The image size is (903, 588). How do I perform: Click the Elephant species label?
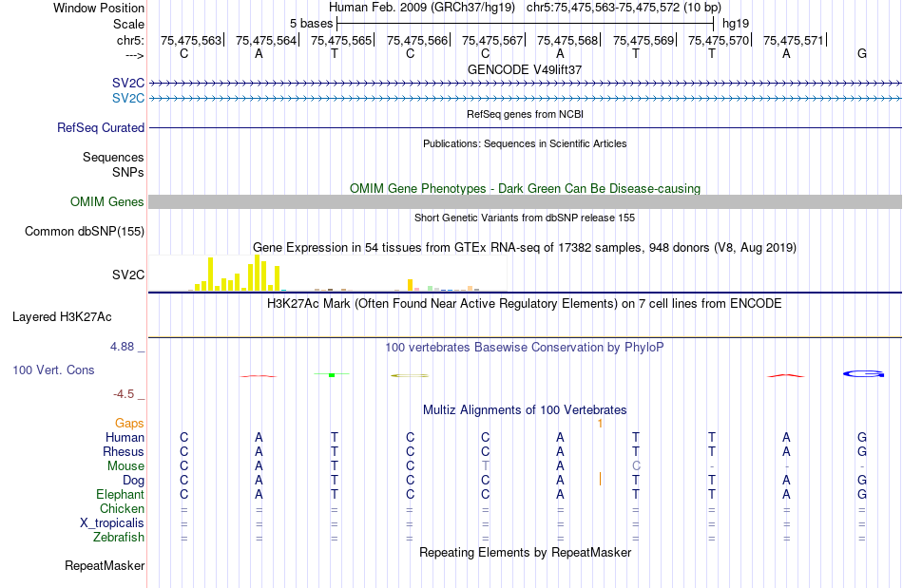121,494
